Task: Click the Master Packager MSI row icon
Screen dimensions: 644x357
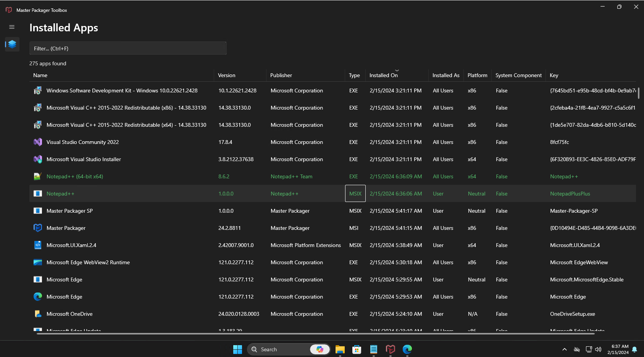Action: tap(38, 228)
